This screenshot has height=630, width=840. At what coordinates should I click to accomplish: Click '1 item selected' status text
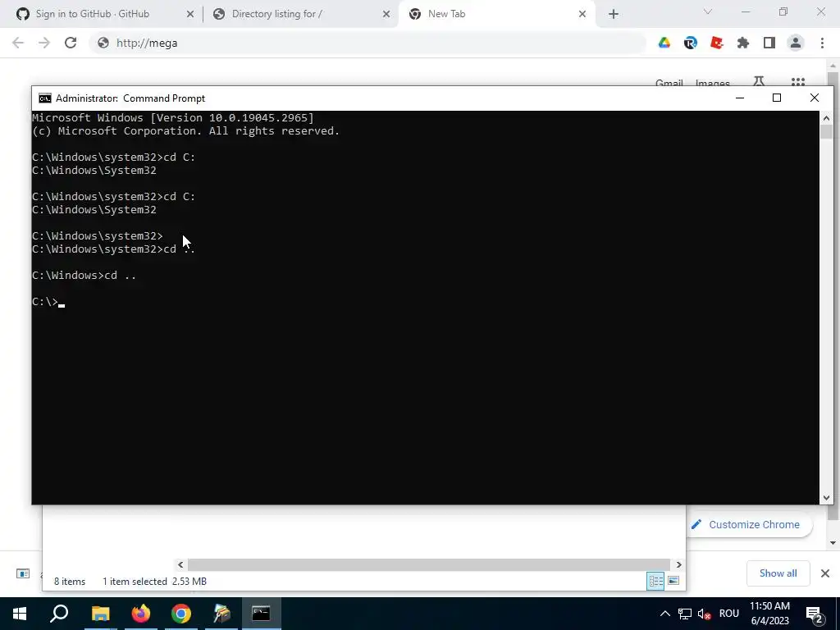(135, 582)
